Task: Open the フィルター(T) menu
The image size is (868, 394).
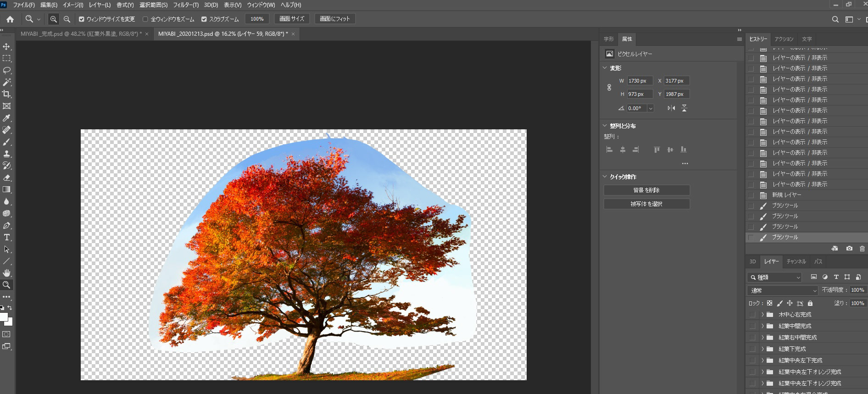Action: coord(186,5)
